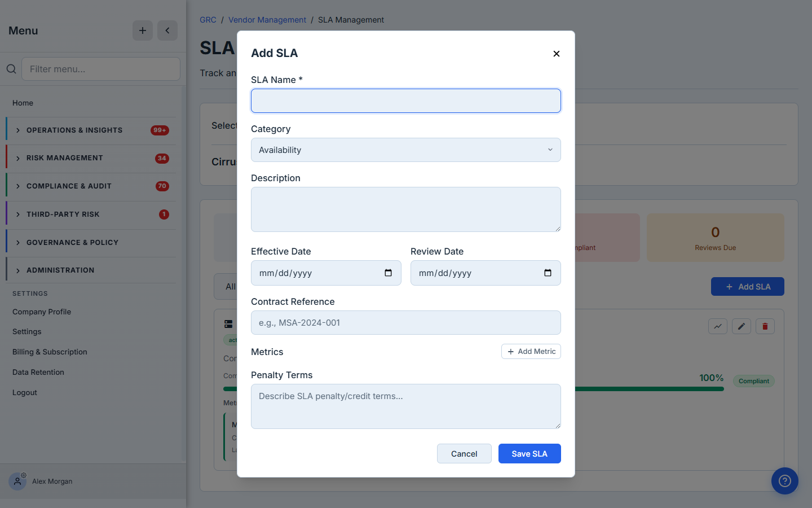This screenshot has height=508, width=812.
Task: Click the 34 badge on Risk Management
Action: point(162,158)
